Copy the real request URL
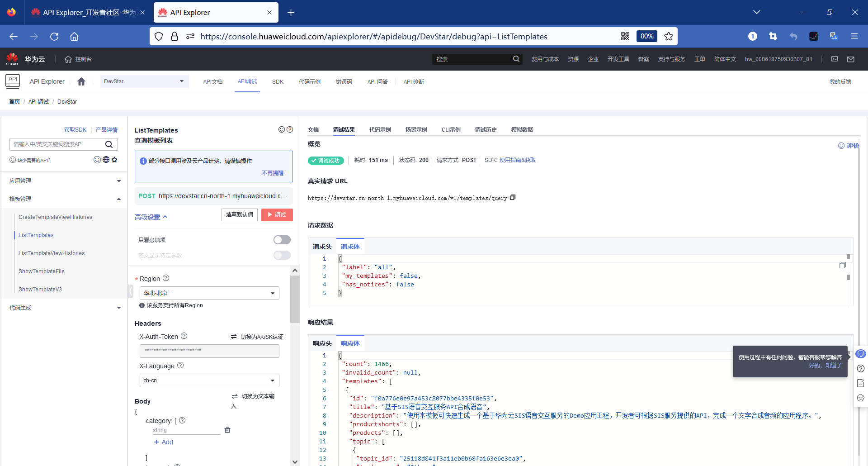Viewport: 868px width, 466px height. coord(513,197)
